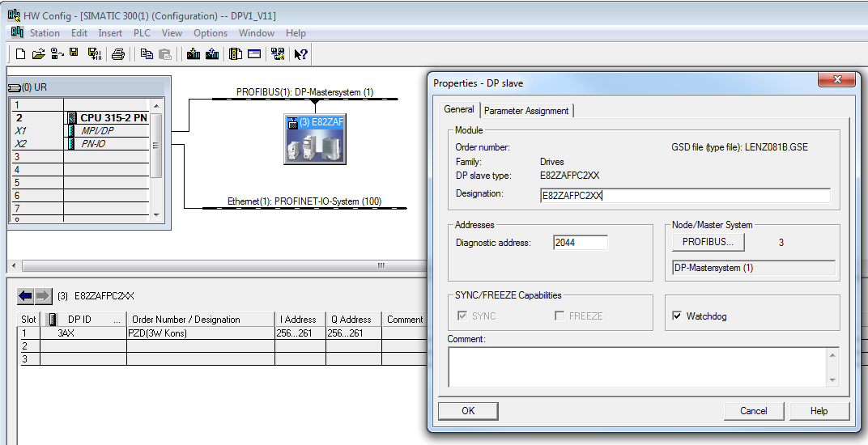
Task: Click the Print toolbar icon
Action: click(118, 54)
